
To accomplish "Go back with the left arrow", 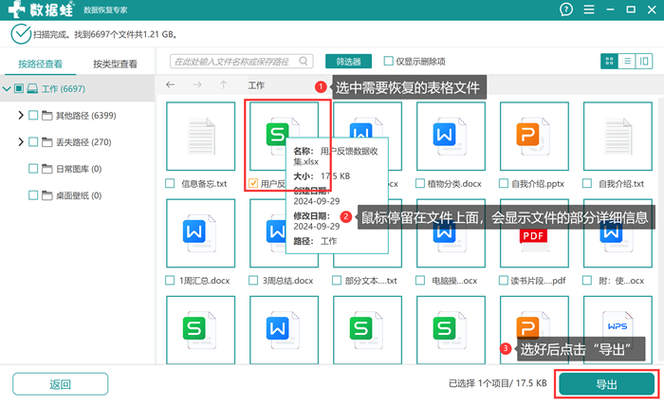I will click(x=170, y=85).
